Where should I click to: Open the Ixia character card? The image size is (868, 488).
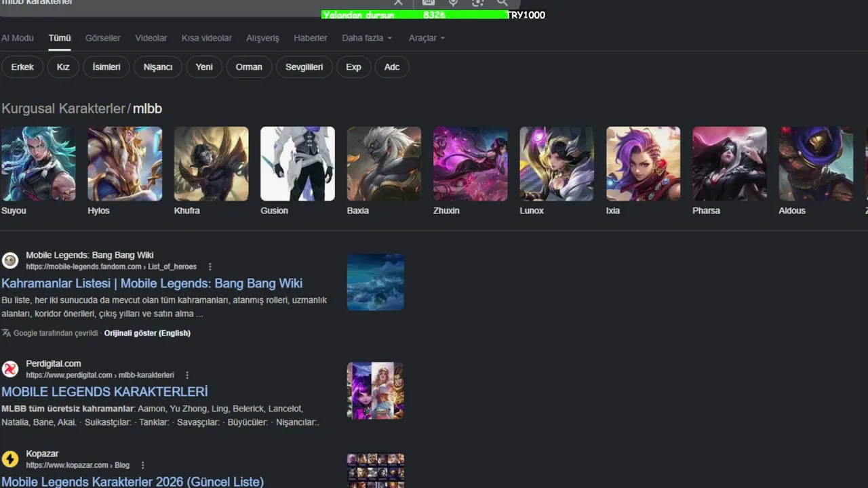(644, 171)
